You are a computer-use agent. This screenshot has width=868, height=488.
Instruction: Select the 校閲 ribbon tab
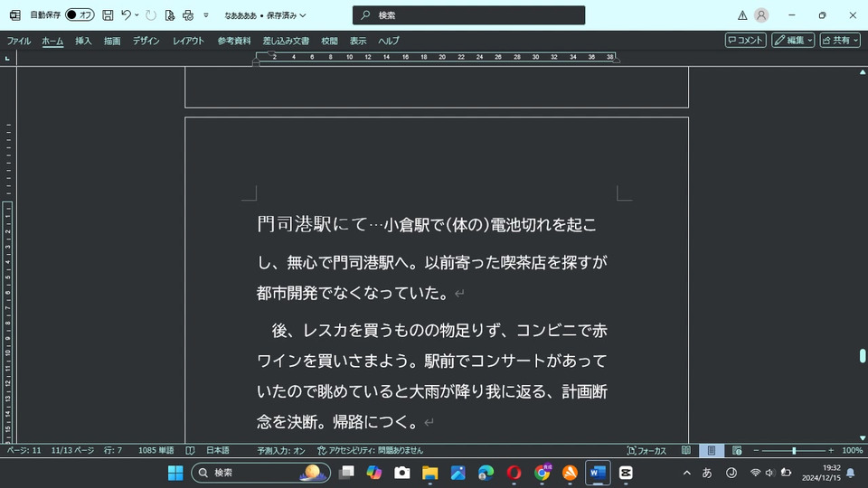click(x=329, y=41)
